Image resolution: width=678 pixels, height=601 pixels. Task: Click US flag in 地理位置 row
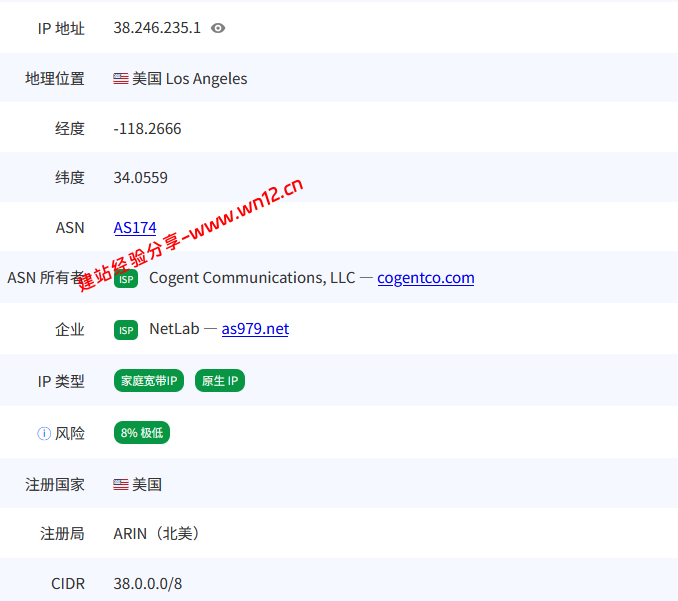(121, 79)
